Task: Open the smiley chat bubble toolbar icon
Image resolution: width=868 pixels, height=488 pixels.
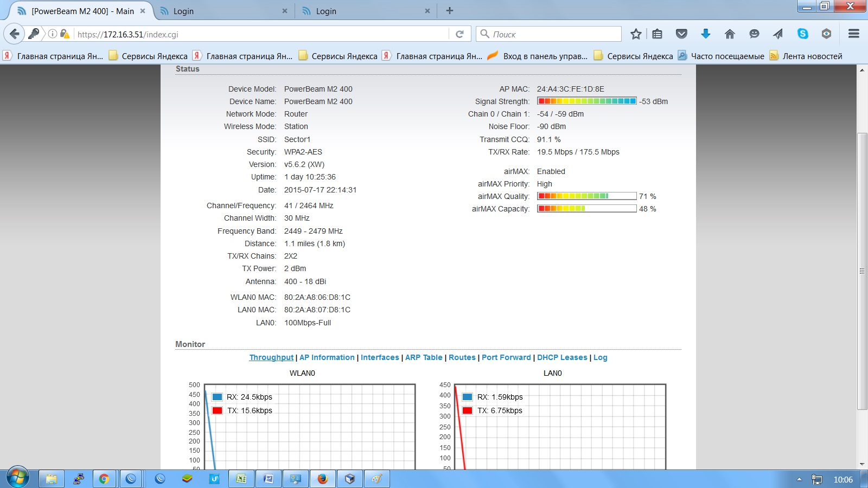Action: coord(754,34)
